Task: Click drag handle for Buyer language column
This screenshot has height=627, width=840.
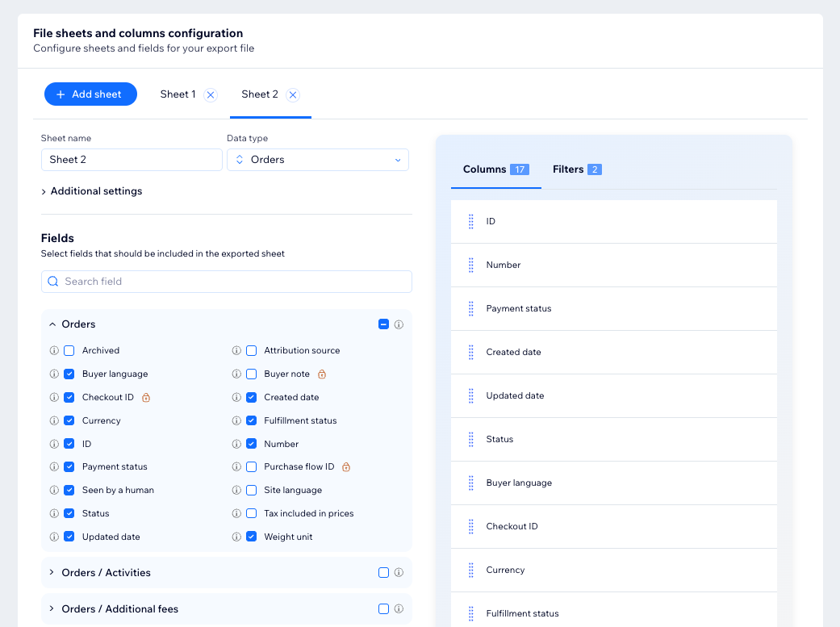Action: (471, 483)
